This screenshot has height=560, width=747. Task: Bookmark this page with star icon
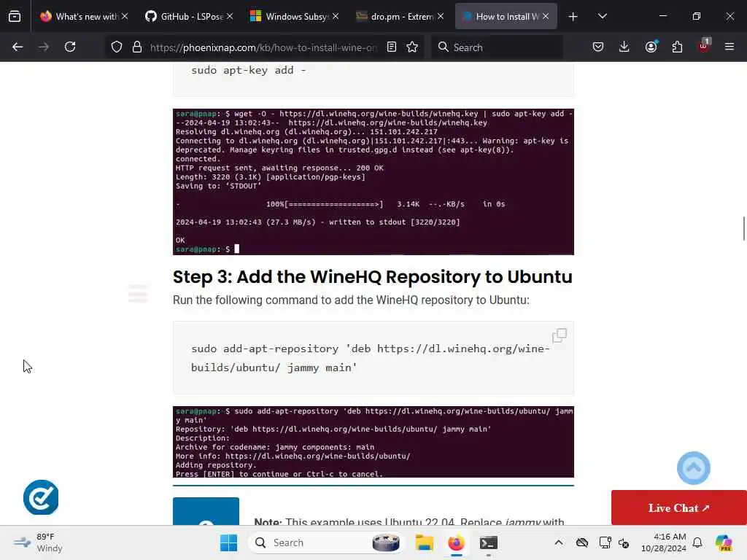pos(412,47)
